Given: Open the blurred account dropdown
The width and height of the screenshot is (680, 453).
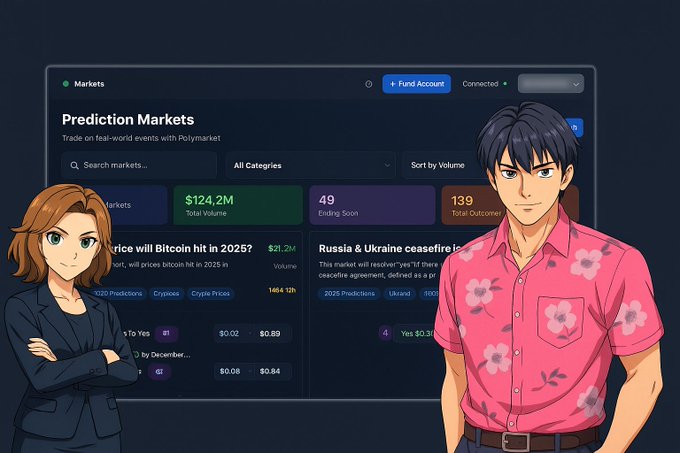Looking at the screenshot, I should pyautogui.click(x=551, y=84).
